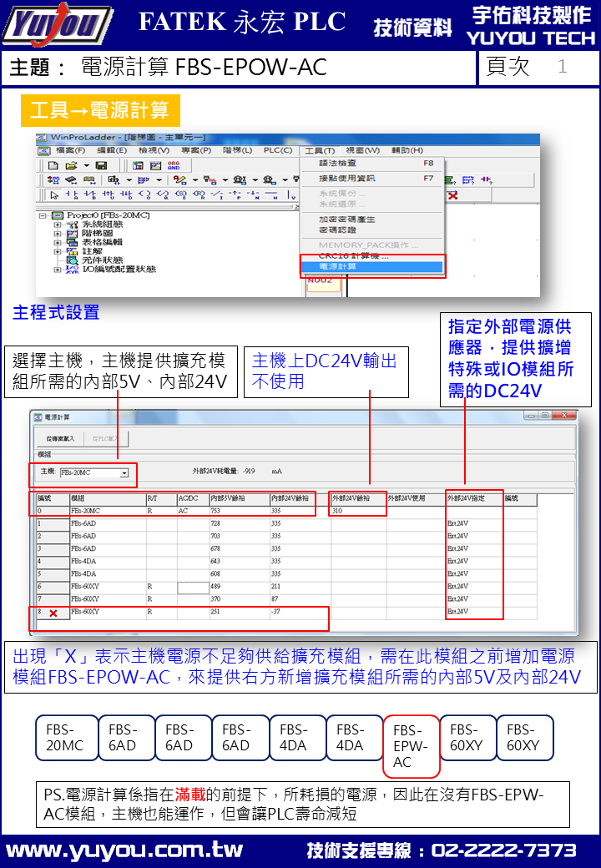Open the 編輯(E) menu
601x868 pixels.
pyautogui.click(x=112, y=150)
